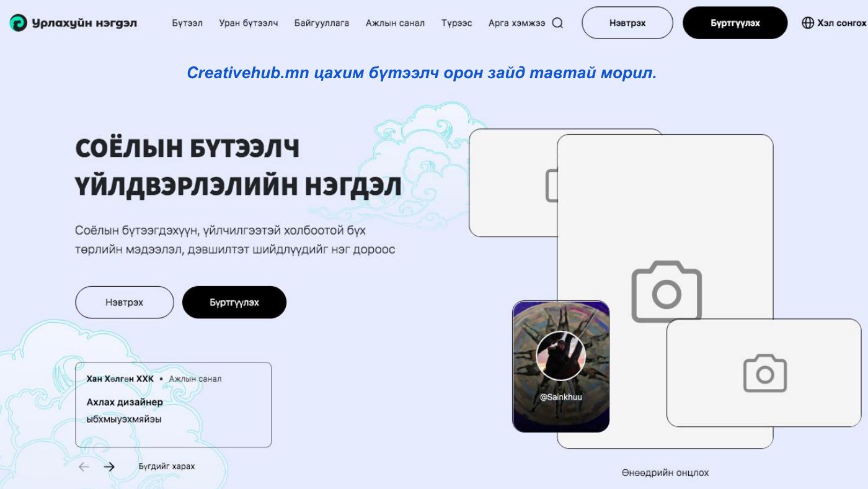Click the lower right camera placeholder card
868x489 pixels.
pos(764,372)
